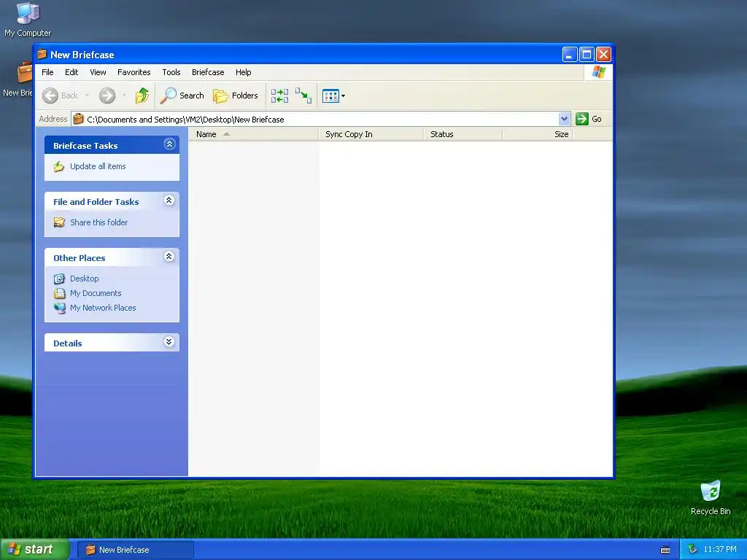The width and height of the screenshot is (747, 560).
Task: Click the keyboard icon in taskbar
Action: (665, 550)
